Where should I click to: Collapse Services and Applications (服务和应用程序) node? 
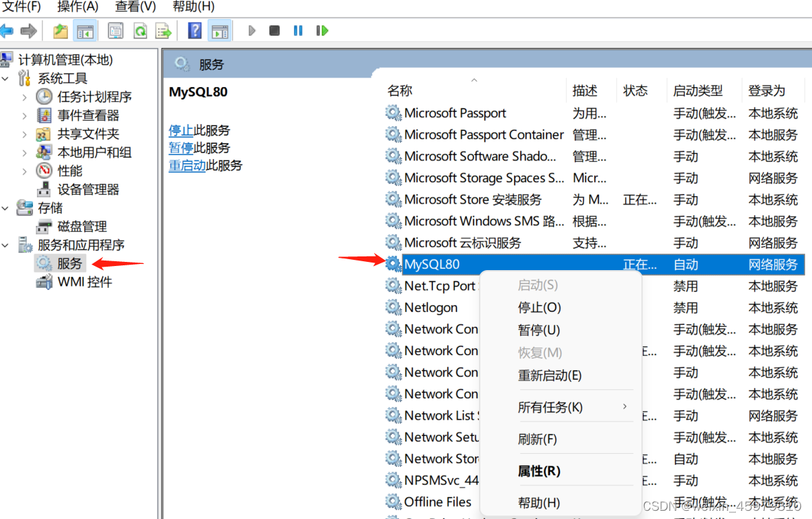(5, 245)
